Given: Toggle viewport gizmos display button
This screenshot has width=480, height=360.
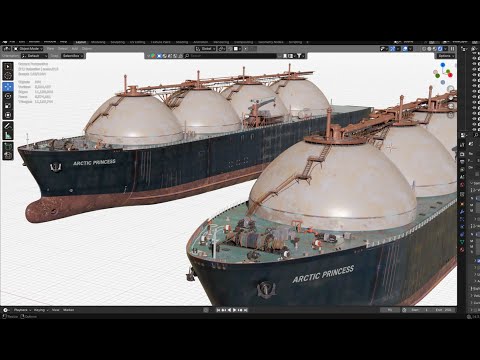Looking at the screenshot, I should (392, 49).
